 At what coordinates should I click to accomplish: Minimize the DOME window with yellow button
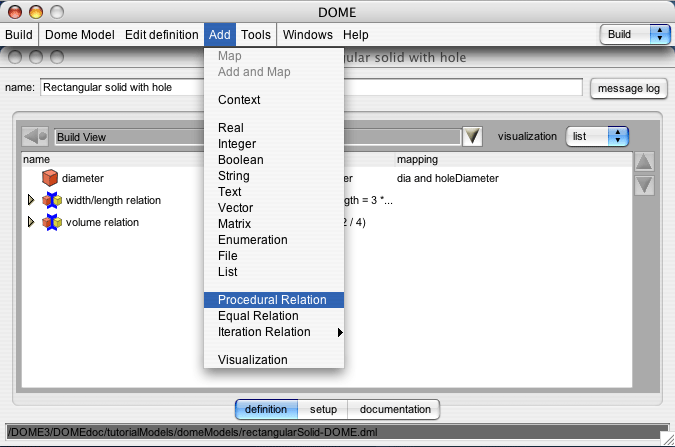tap(36, 12)
